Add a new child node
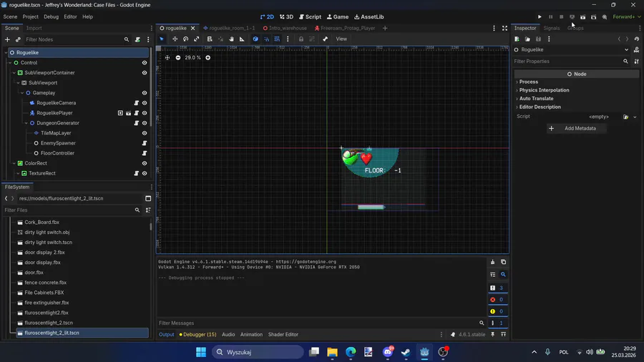 pos(7,39)
